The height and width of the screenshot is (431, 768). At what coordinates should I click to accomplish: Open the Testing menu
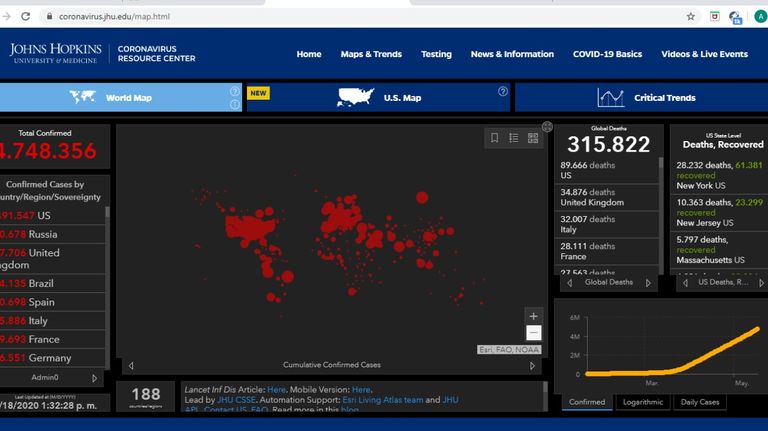point(436,54)
